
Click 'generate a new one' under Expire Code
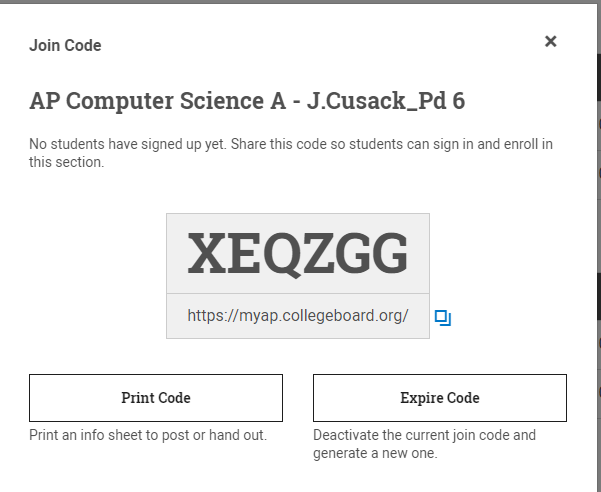coord(375,453)
